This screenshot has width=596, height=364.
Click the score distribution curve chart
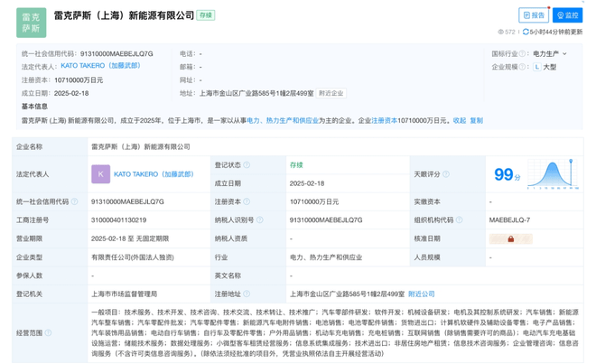553,174
